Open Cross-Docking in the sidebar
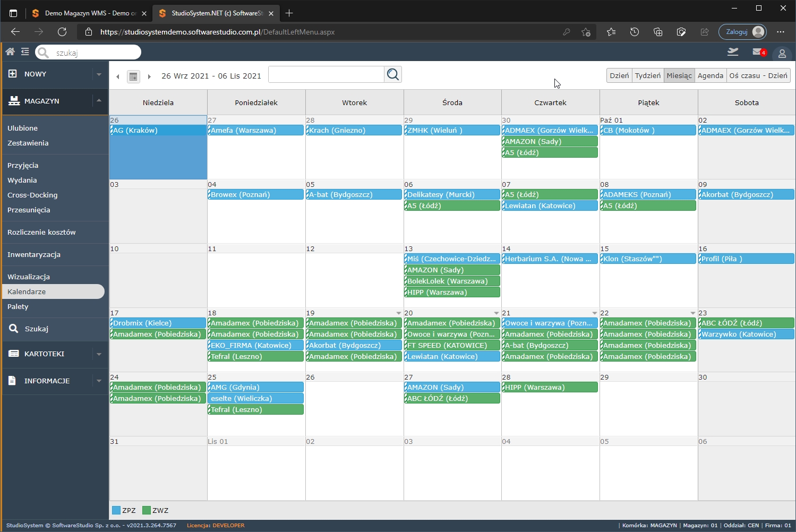This screenshot has width=796, height=532. (32, 195)
